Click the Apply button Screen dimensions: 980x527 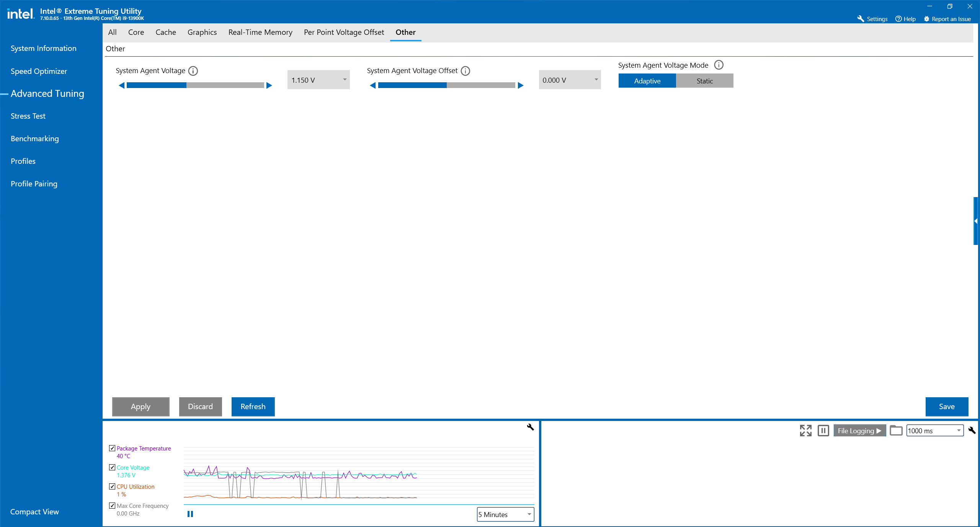pyautogui.click(x=141, y=406)
